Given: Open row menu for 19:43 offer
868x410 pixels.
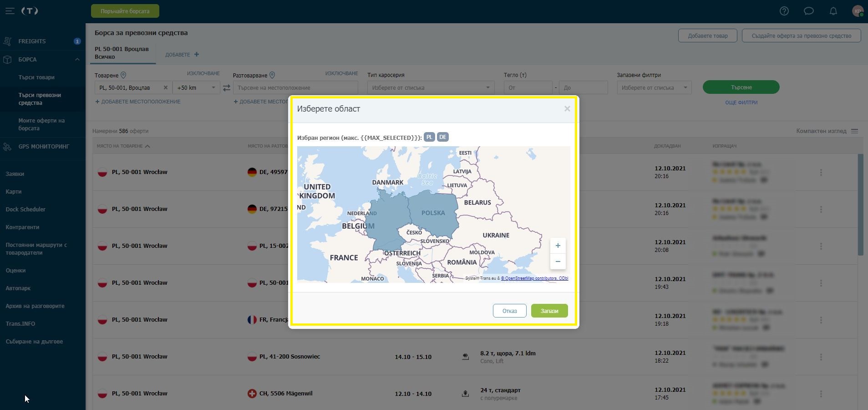Looking at the screenshot, I should click(821, 283).
